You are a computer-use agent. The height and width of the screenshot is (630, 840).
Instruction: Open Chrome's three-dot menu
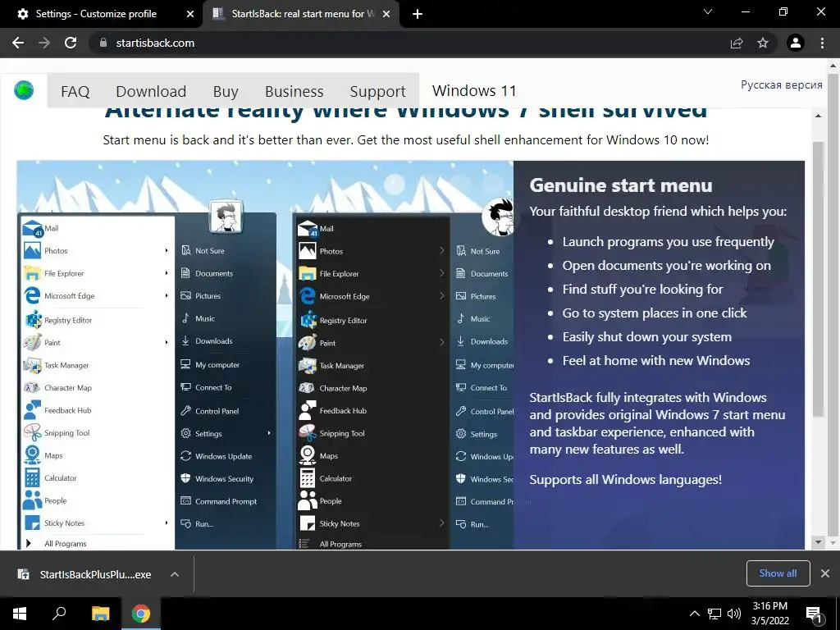(x=822, y=43)
